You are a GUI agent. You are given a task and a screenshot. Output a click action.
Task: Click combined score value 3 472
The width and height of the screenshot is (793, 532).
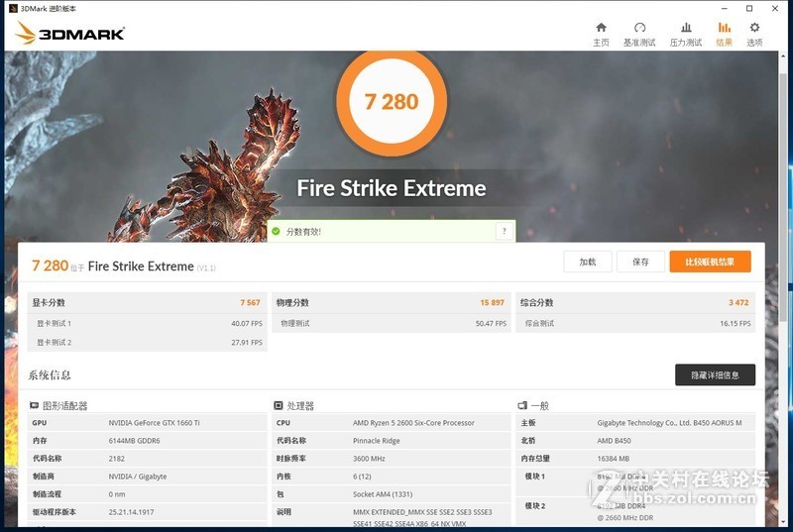(738, 302)
